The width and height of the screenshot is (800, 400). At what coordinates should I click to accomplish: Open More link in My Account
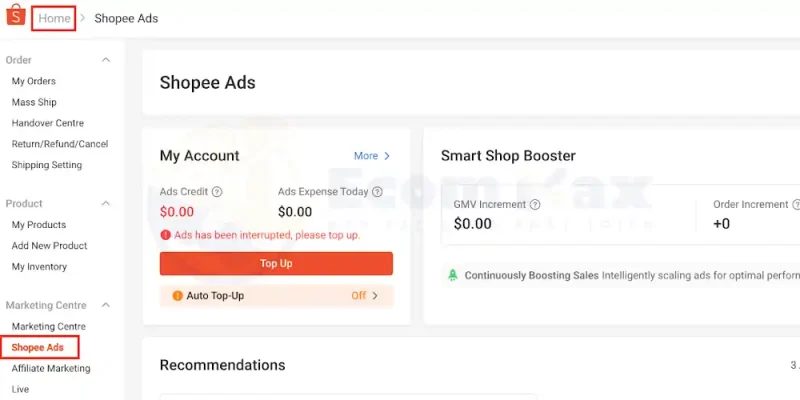[366, 156]
